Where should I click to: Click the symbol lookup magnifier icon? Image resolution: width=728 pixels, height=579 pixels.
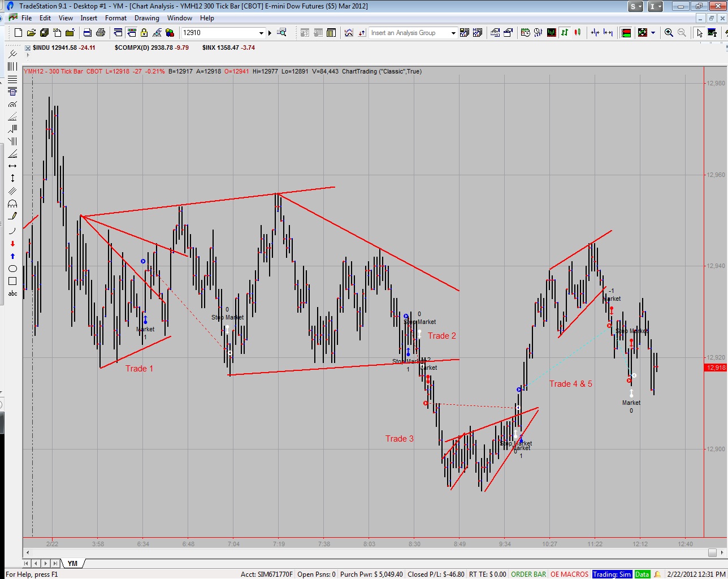click(281, 33)
